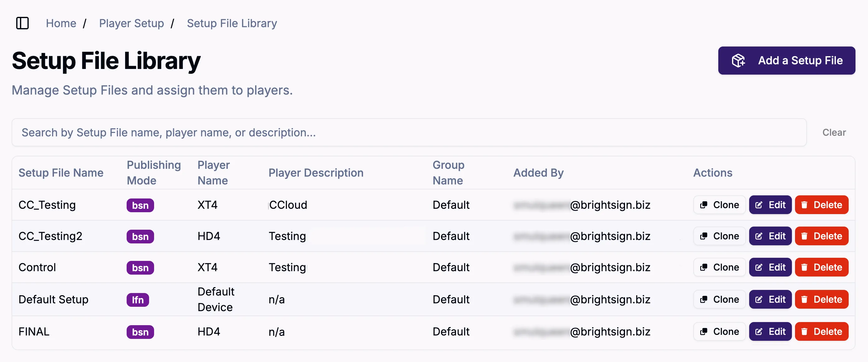Click the Default Setup name cell
The height and width of the screenshot is (362, 868).
tap(53, 299)
